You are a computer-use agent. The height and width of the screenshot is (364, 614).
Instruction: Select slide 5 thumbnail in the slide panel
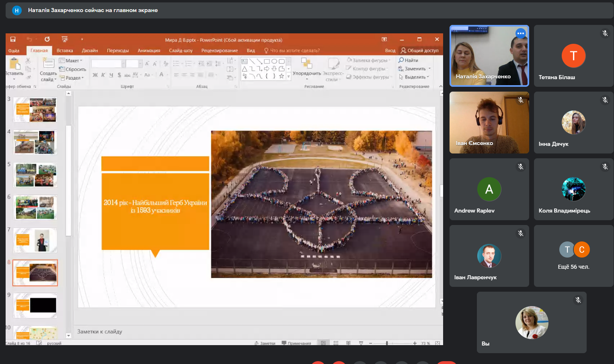[x=35, y=175]
